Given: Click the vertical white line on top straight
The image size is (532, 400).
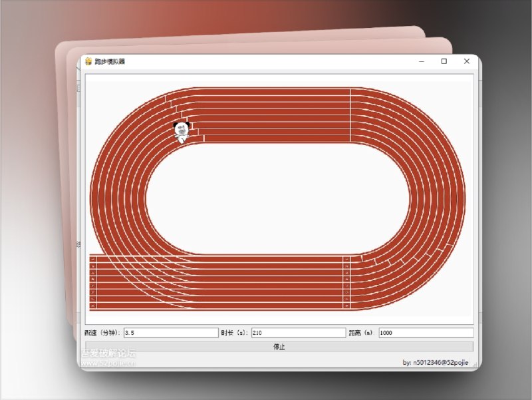Looking at the screenshot, I should point(350,114).
